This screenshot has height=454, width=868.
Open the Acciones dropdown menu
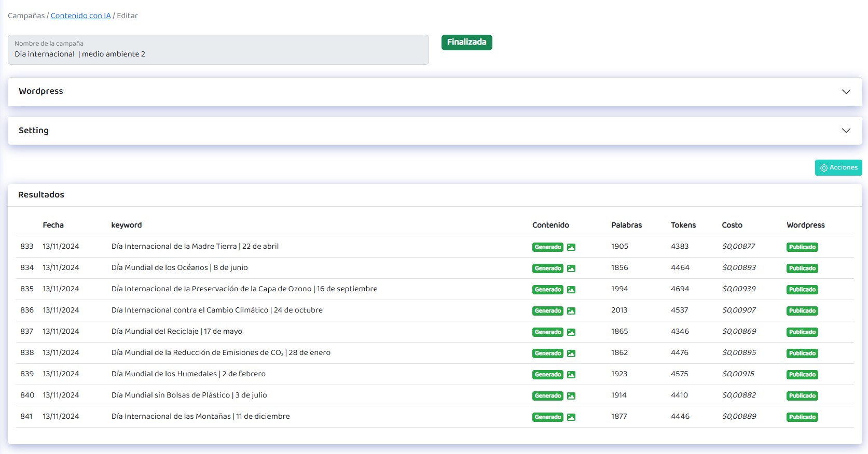pyautogui.click(x=838, y=167)
